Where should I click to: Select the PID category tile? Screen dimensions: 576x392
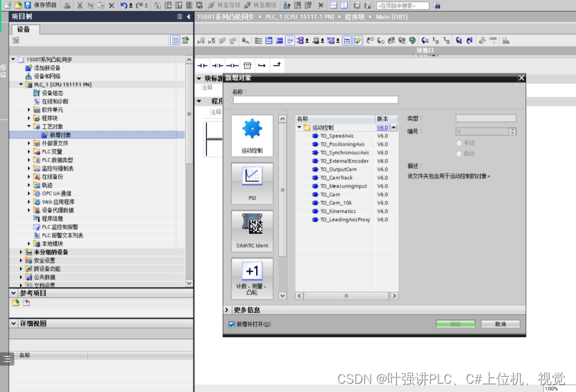tap(252, 183)
